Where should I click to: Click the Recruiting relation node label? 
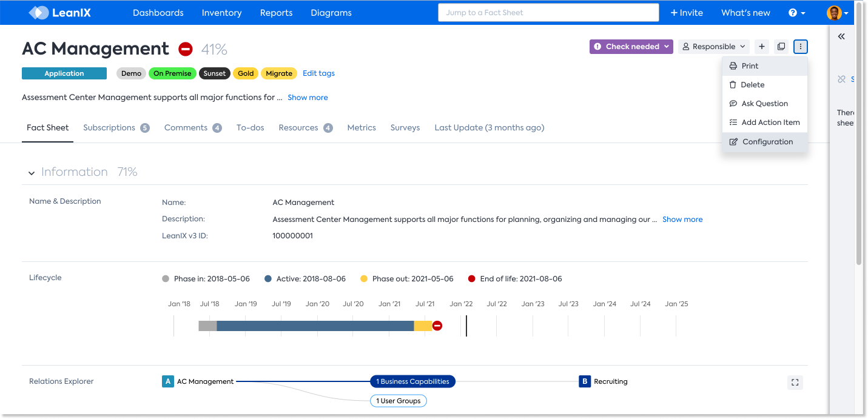(x=611, y=381)
